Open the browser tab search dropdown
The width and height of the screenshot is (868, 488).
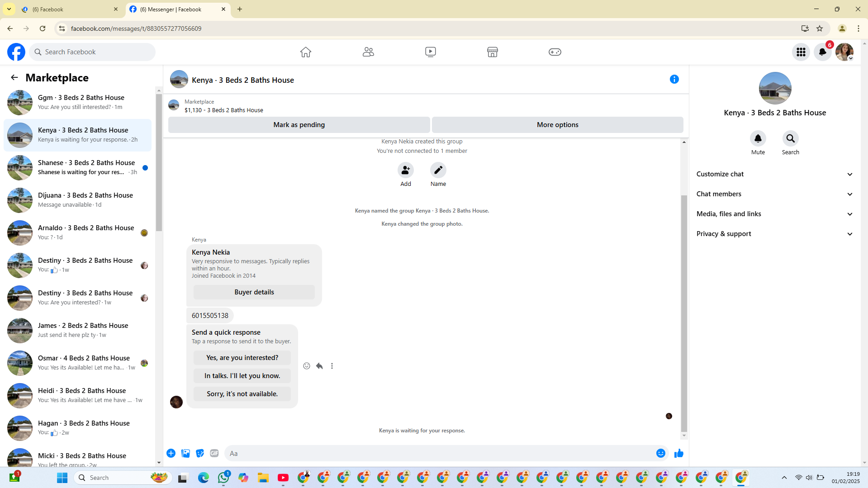(x=9, y=9)
